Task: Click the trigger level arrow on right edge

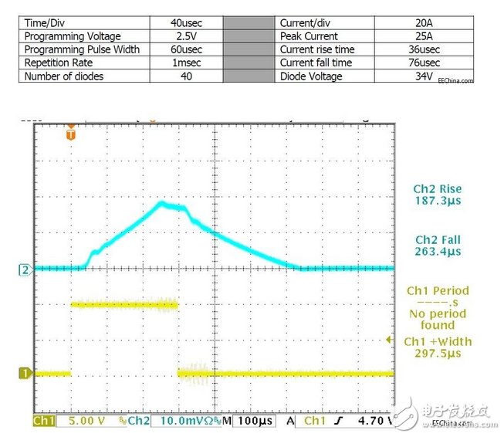Action: [388, 337]
